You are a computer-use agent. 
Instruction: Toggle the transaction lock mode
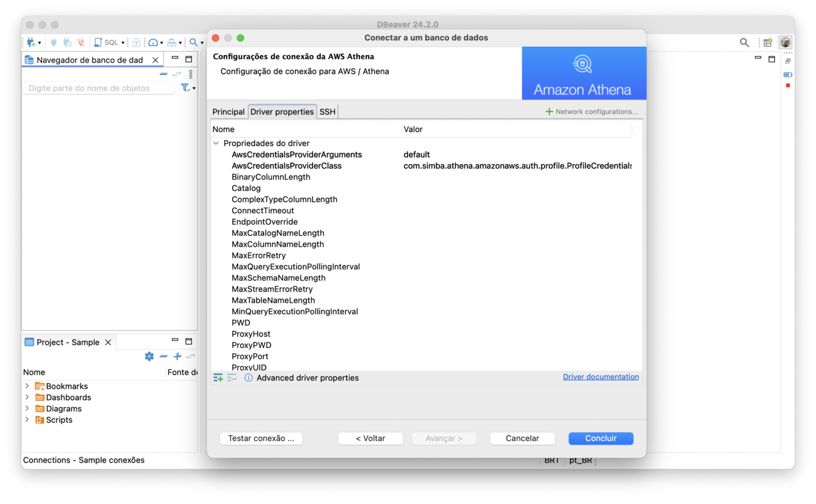coord(137,42)
